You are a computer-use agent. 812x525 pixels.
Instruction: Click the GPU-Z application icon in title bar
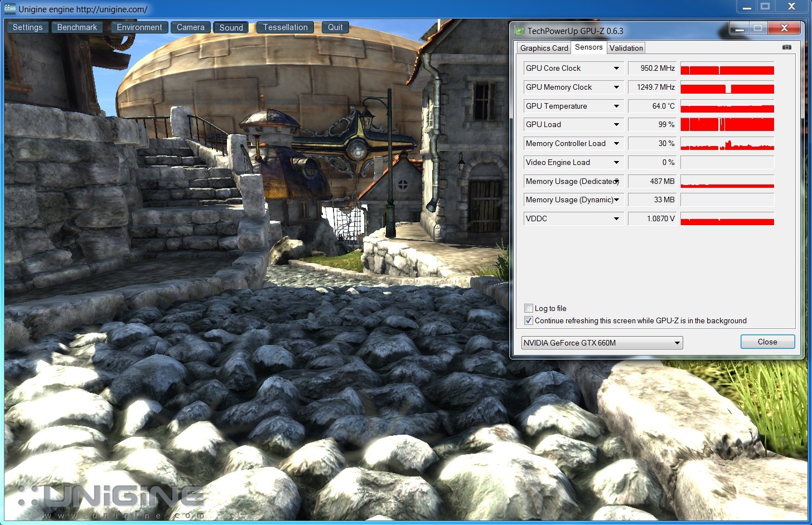click(x=520, y=31)
